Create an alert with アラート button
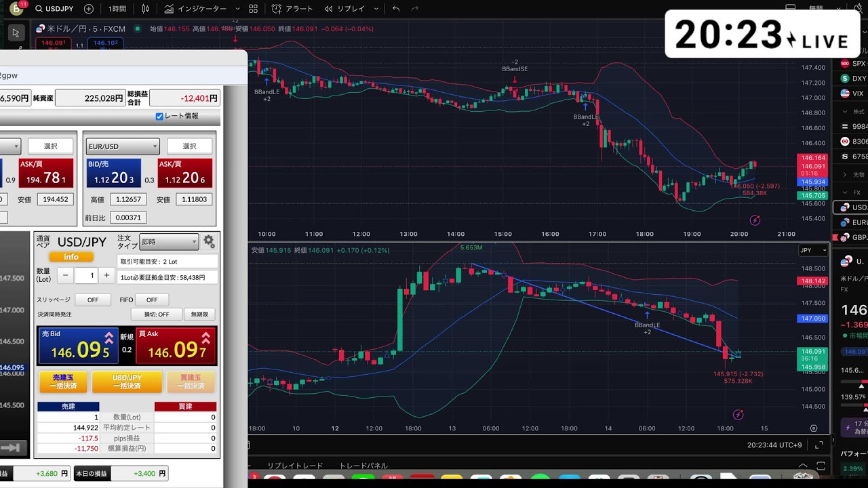The width and height of the screenshot is (868, 488). tap(292, 9)
